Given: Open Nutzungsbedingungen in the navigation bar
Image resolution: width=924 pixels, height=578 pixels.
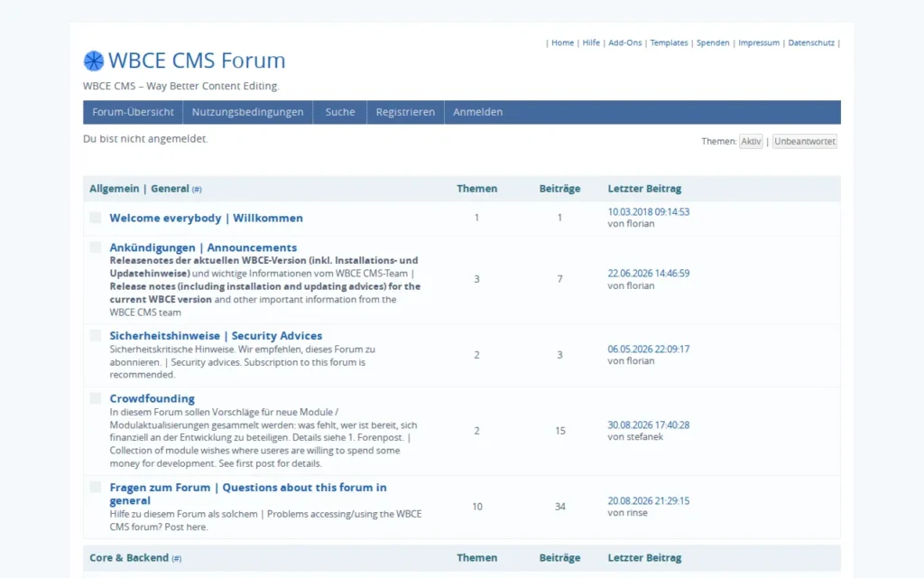Looking at the screenshot, I should pyautogui.click(x=247, y=112).
